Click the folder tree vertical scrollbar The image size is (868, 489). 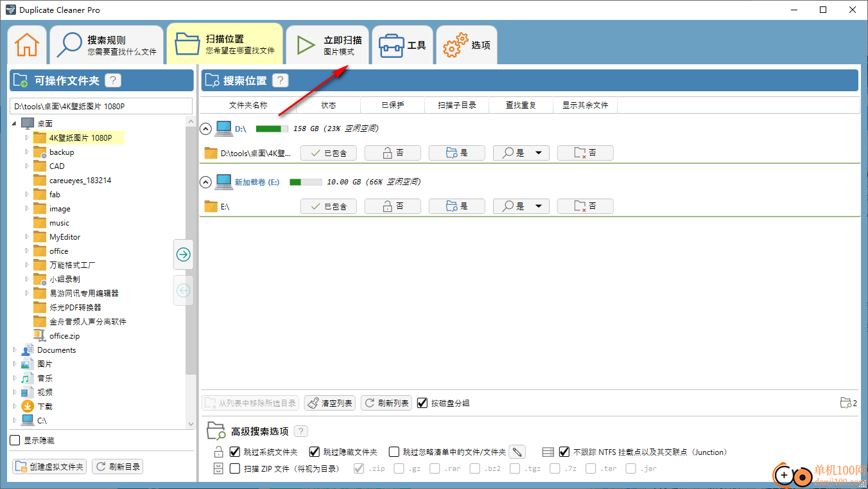(x=190, y=251)
